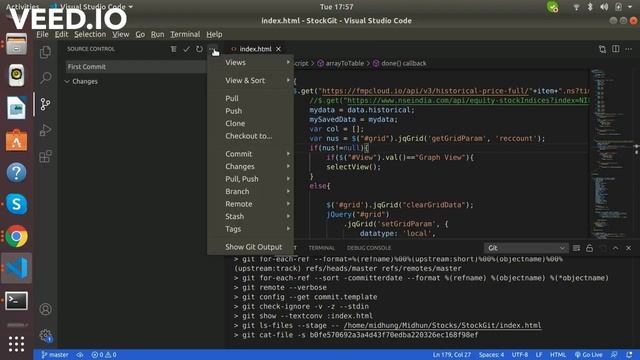
Task: Open the Run and Debug view
Action: (x=45, y=130)
